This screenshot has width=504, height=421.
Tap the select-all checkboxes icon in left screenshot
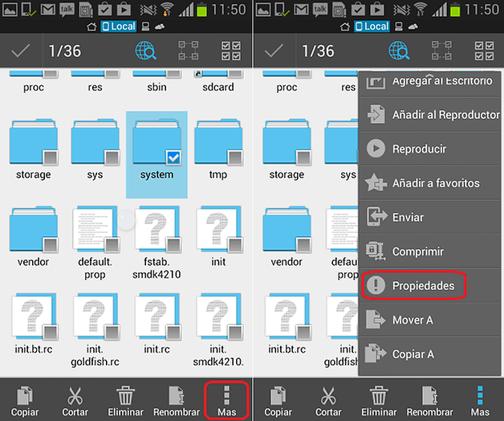click(x=231, y=51)
